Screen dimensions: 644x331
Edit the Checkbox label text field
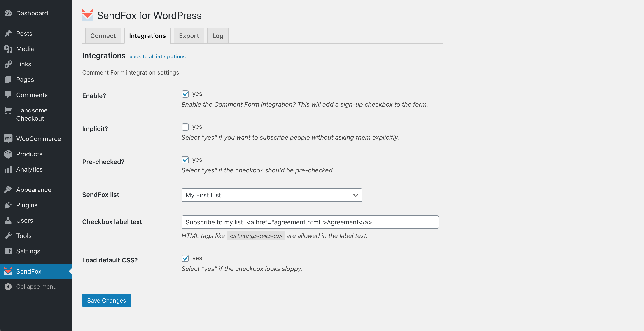[310, 222]
